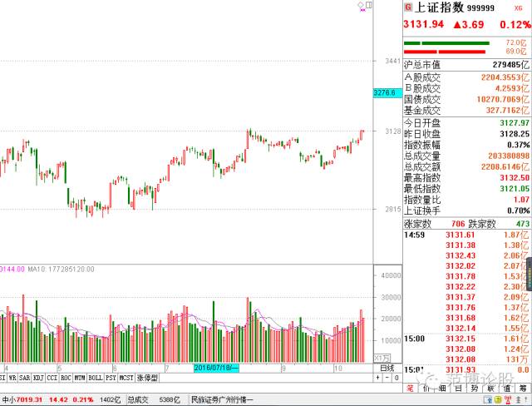Click the B股成交 4.2593亿 row

coord(466,88)
